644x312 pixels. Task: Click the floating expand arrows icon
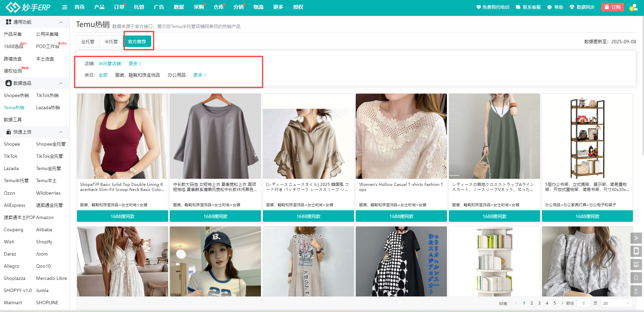tap(636, 238)
